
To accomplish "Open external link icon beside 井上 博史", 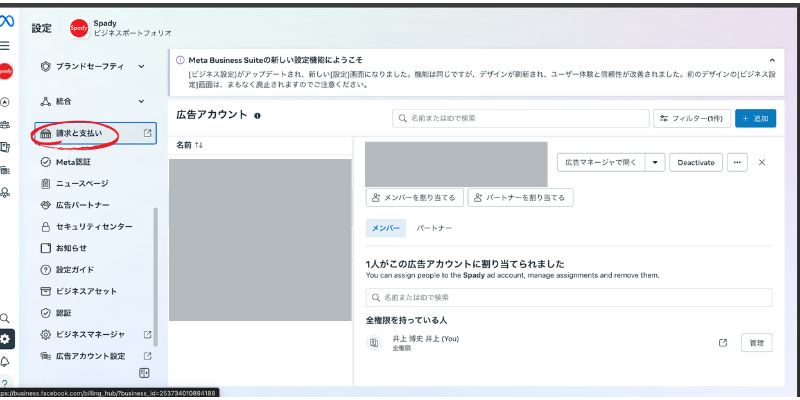I will 723,343.
